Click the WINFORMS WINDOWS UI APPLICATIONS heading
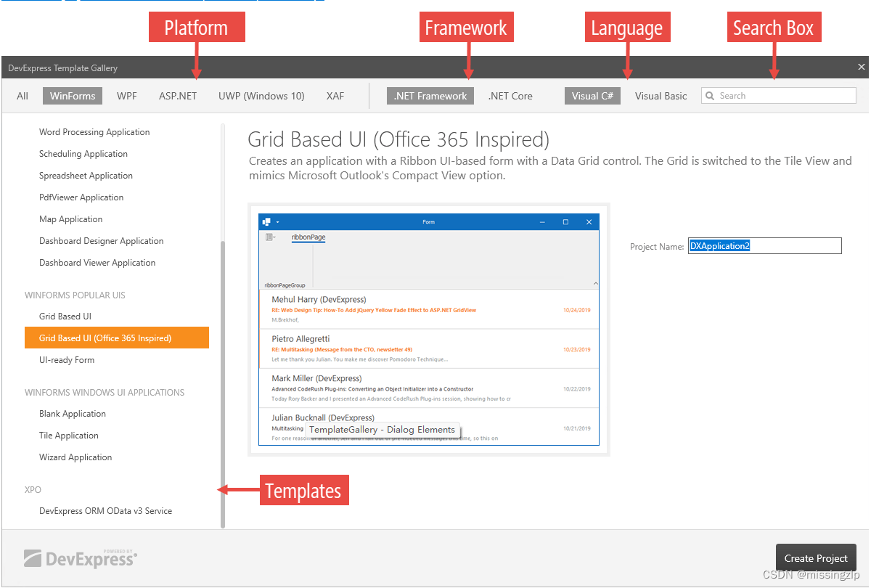871x588 pixels. click(105, 393)
